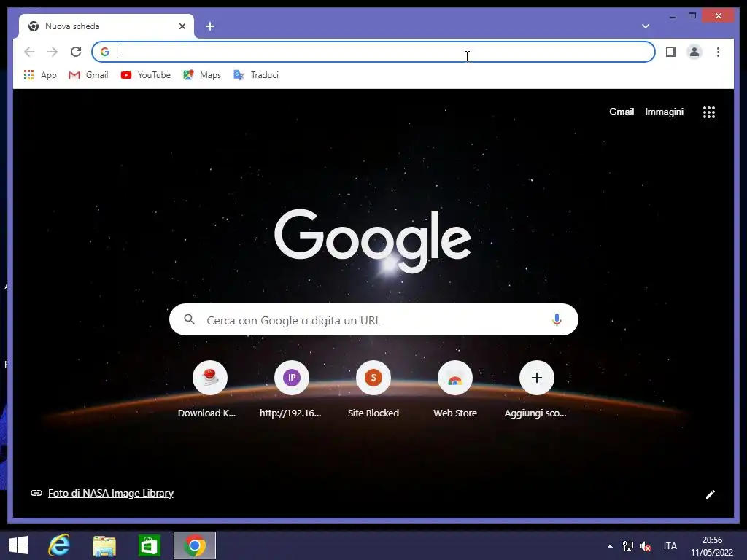Viewport: 747px width, 560px height.
Task: Open the App bookmark
Action: coord(41,75)
